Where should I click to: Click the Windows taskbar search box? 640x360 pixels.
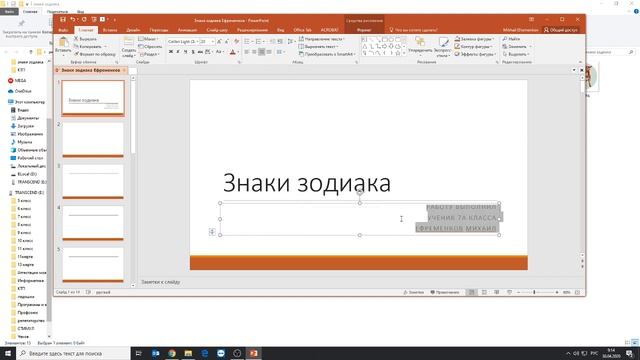[73, 353]
